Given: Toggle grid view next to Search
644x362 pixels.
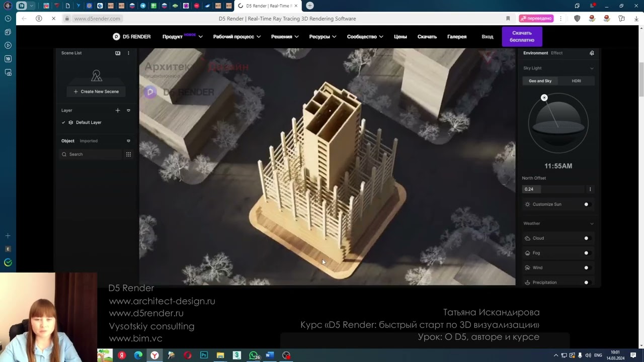Looking at the screenshot, I should 128,154.
